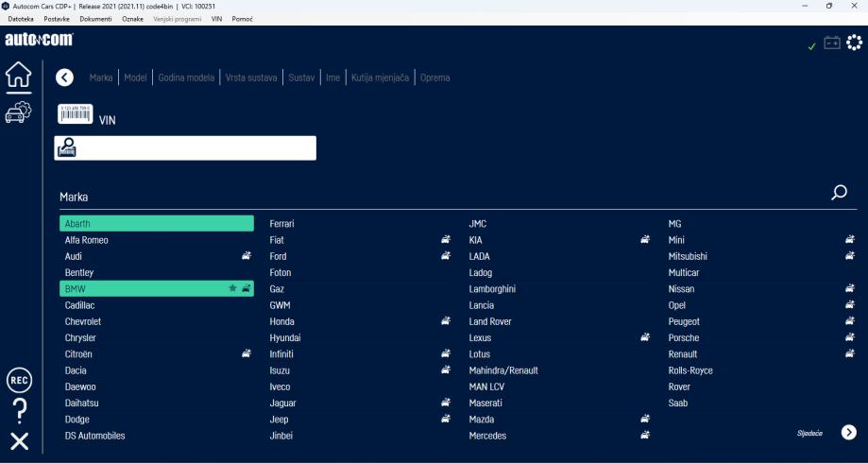868x464 pixels.
Task: Select the Vrsta sustava breadcrumb step
Action: 251,77
